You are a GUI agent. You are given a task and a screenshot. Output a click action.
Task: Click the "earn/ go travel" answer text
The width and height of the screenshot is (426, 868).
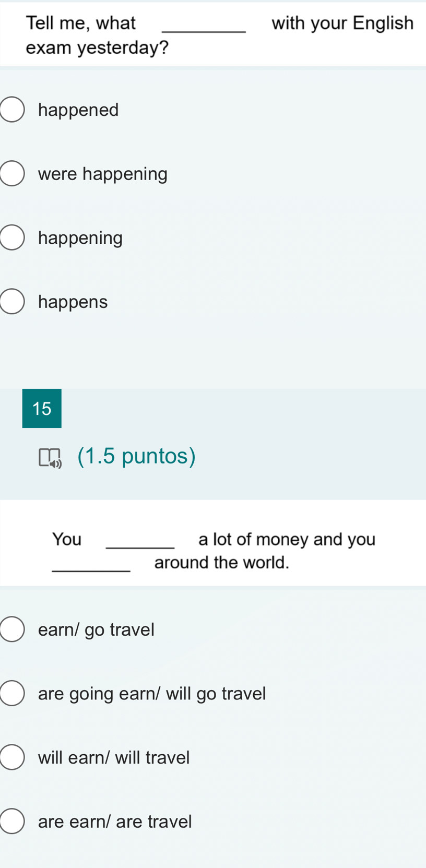pyautogui.click(x=96, y=630)
